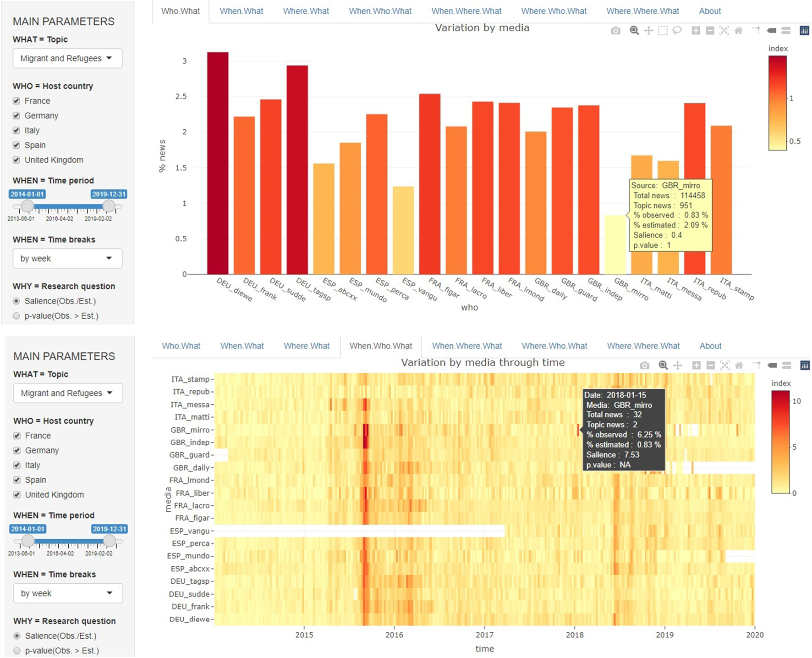Click autoscale icon in the heatmap toolbar
Viewport: 812px width, 658px height.
point(724,365)
